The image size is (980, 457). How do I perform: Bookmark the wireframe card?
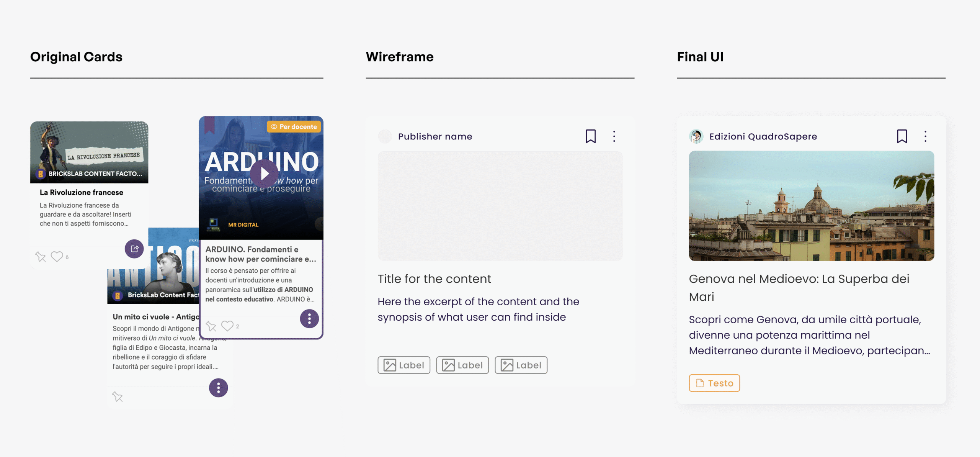pos(590,136)
